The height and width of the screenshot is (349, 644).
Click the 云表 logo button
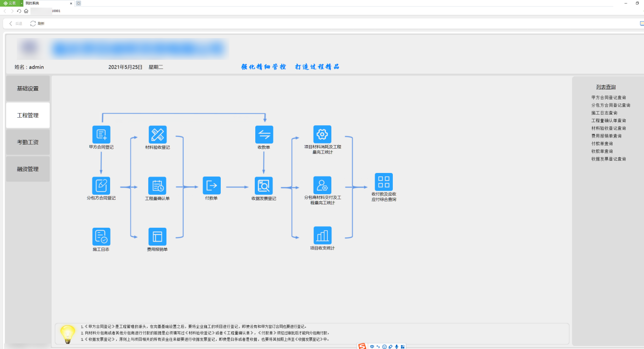point(10,3)
